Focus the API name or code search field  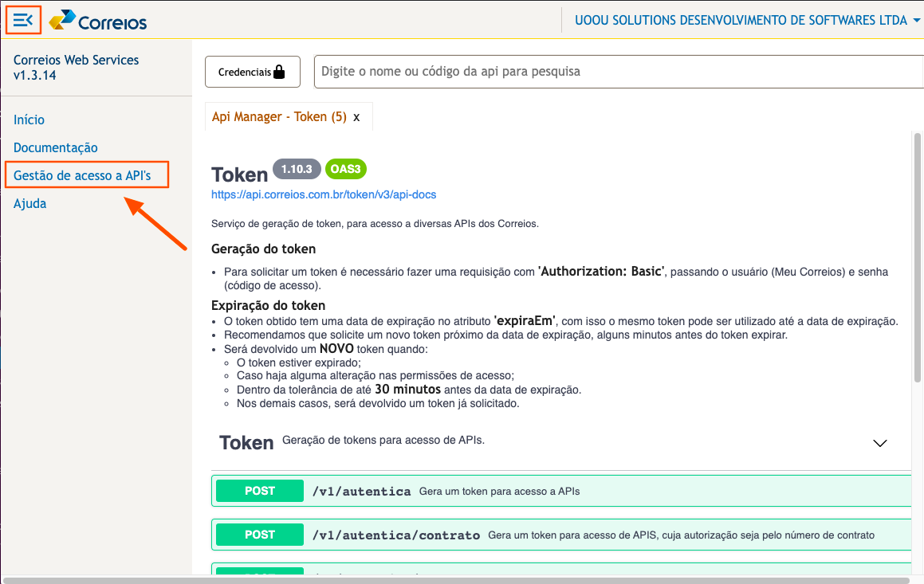point(619,72)
